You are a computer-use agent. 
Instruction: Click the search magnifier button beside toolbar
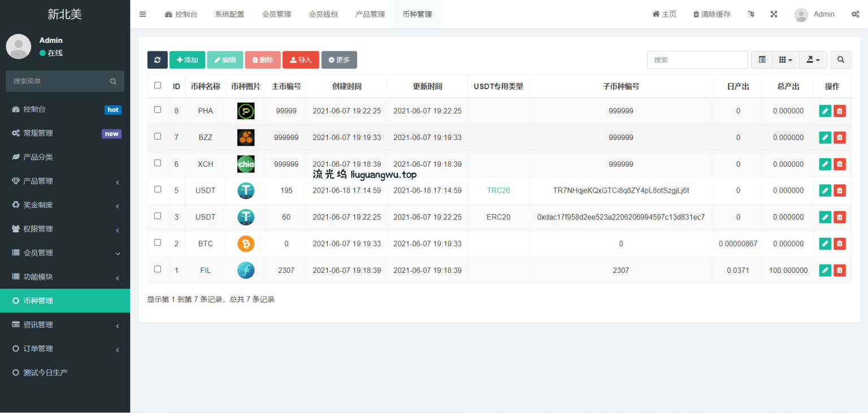click(x=841, y=60)
